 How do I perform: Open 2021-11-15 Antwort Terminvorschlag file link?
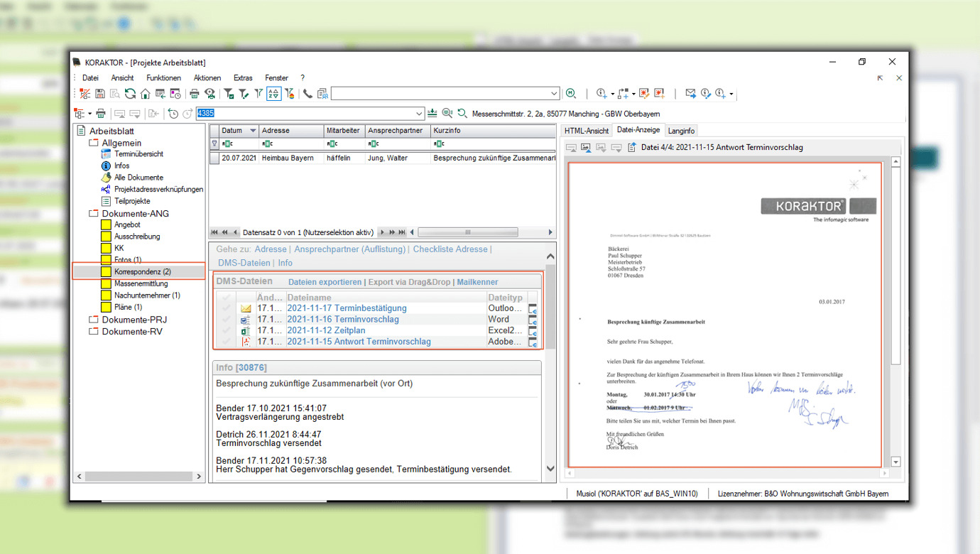click(x=359, y=342)
